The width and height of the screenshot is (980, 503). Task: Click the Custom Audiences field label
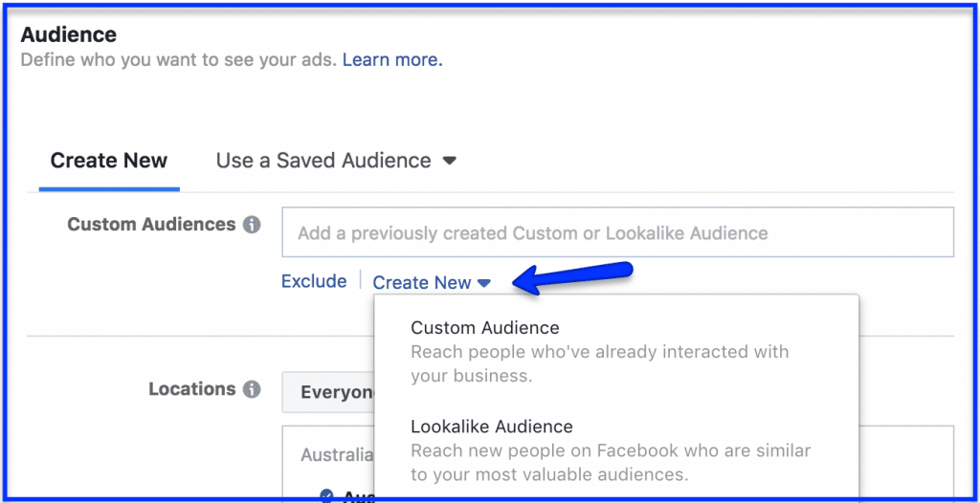(x=151, y=225)
